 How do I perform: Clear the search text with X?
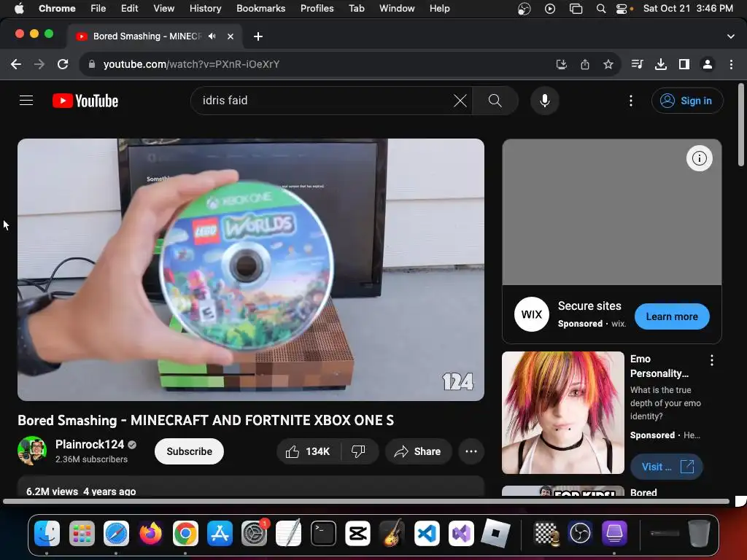pos(460,101)
